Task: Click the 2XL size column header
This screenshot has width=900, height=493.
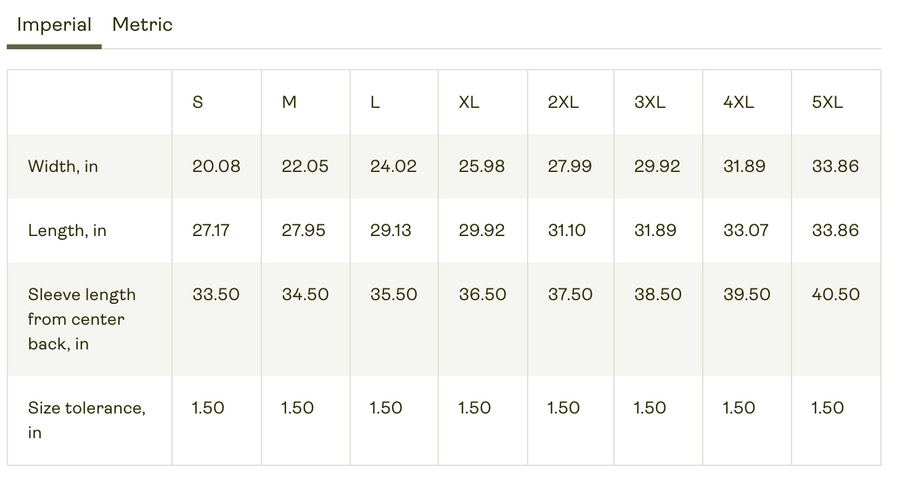Action: (563, 102)
